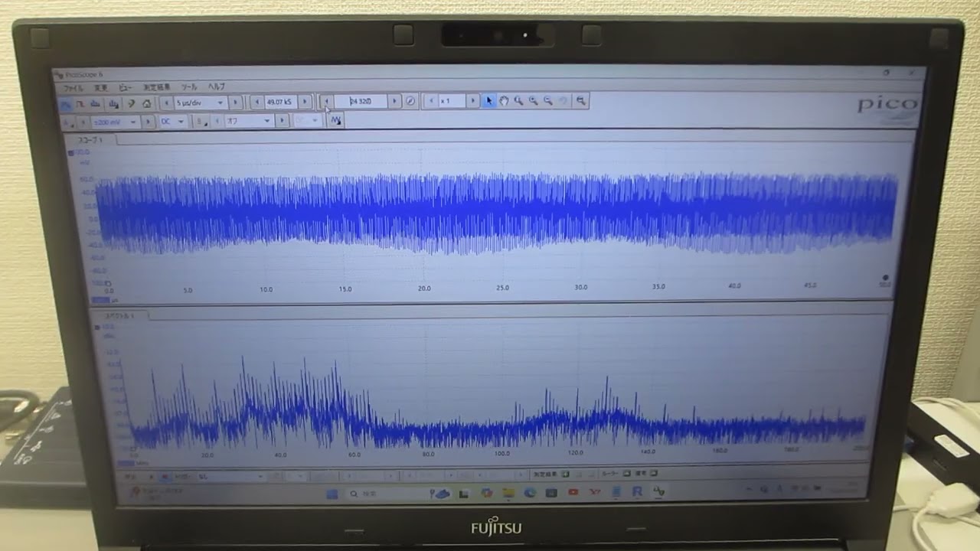This screenshot has width=980, height=551.
Task: Click the spectrum view frequency-axis unit box
Action: [x=126, y=463]
